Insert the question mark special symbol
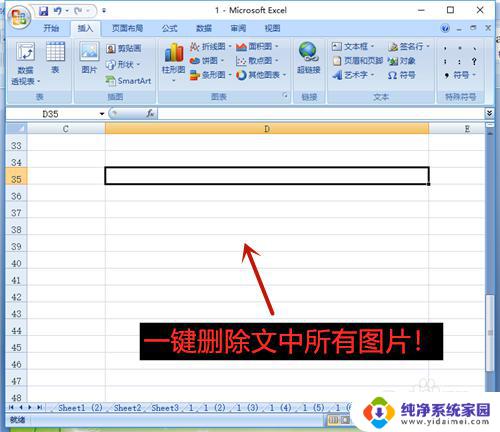 click(x=474, y=61)
